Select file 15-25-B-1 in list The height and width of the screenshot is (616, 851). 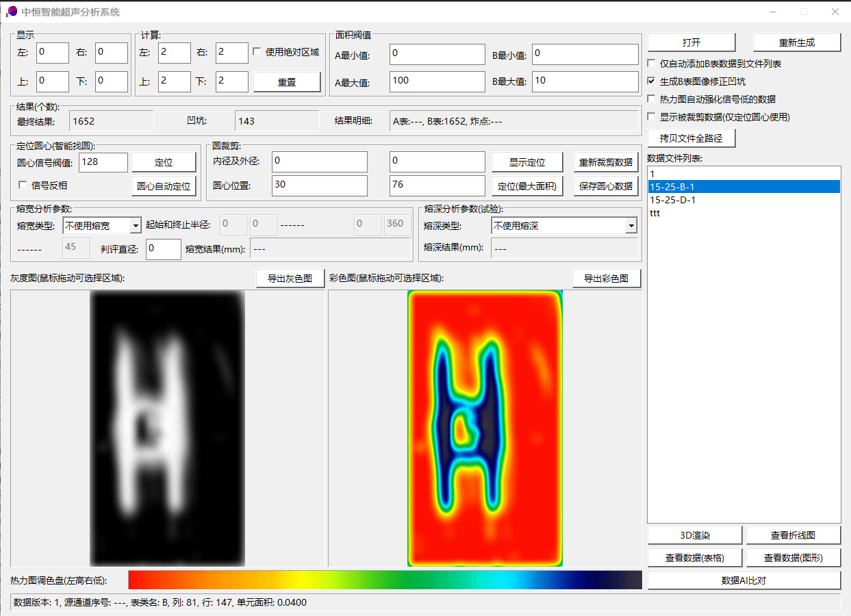tap(744, 187)
